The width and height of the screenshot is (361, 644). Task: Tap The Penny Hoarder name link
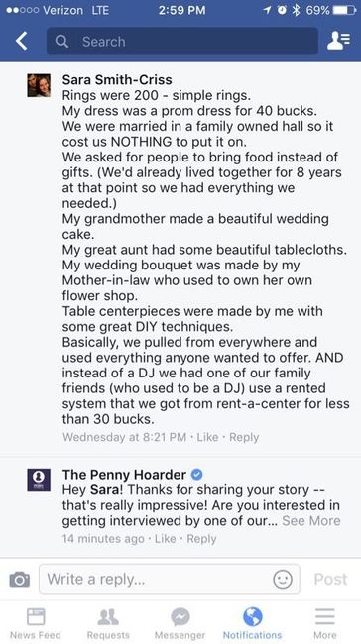tap(124, 475)
